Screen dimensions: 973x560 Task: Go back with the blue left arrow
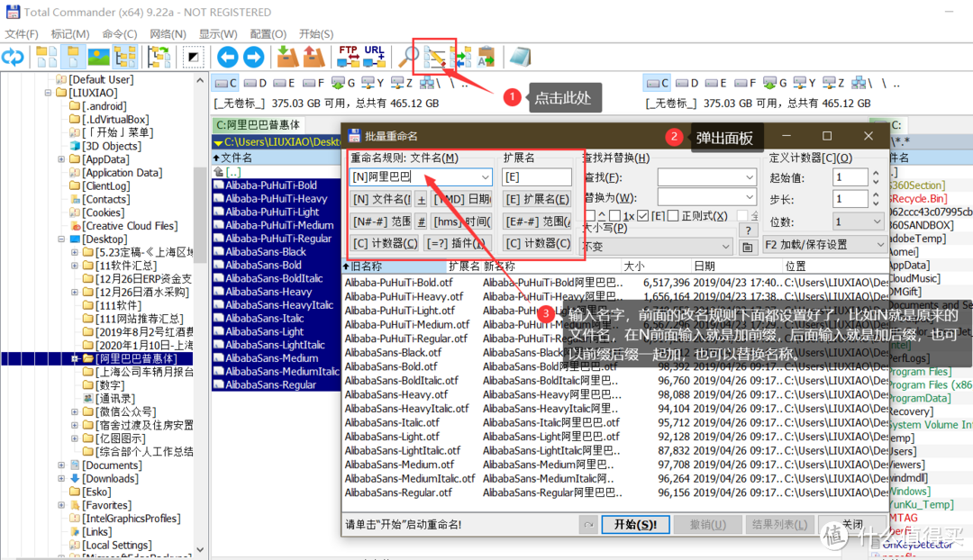[x=228, y=57]
